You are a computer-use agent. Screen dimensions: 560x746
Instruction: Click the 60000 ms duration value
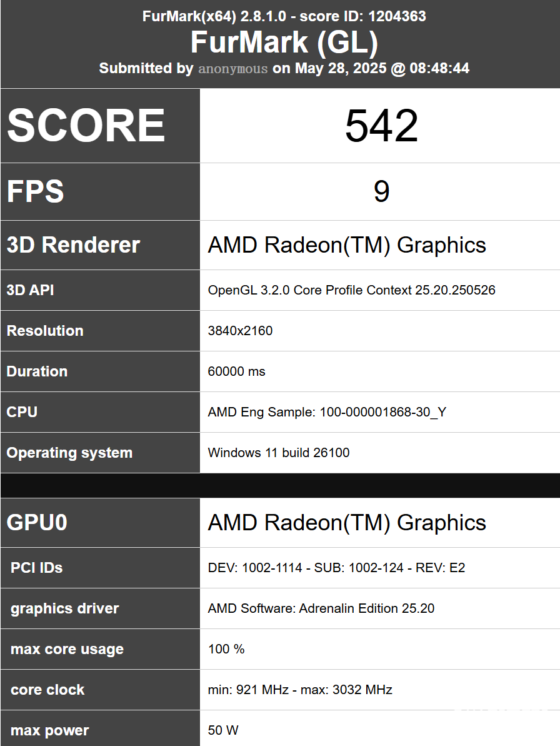(x=236, y=371)
